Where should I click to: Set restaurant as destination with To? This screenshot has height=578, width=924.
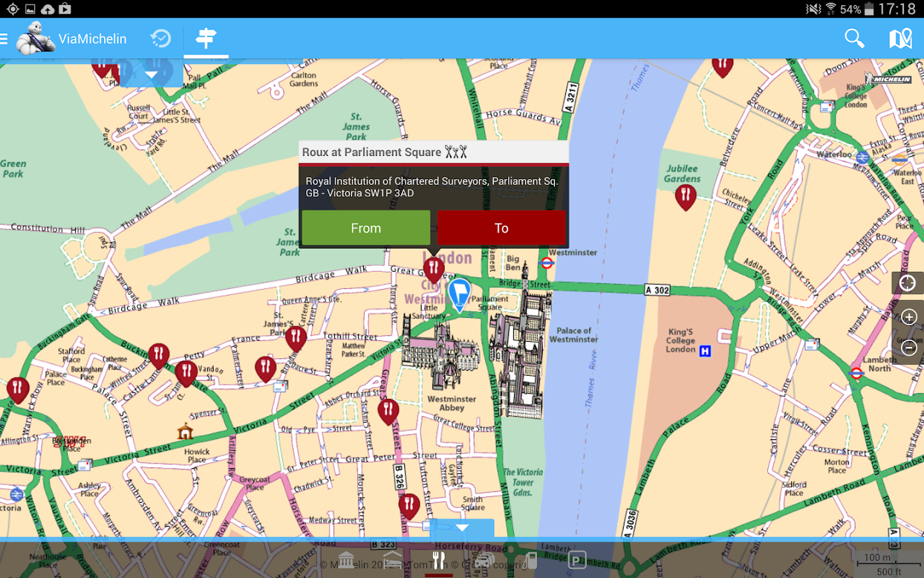[x=501, y=228]
